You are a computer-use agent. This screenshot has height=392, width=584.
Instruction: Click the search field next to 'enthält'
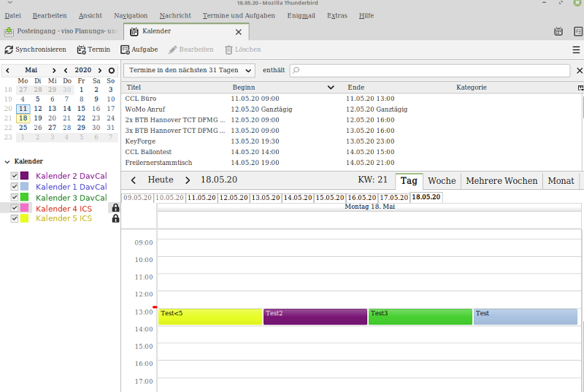(430, 70)
